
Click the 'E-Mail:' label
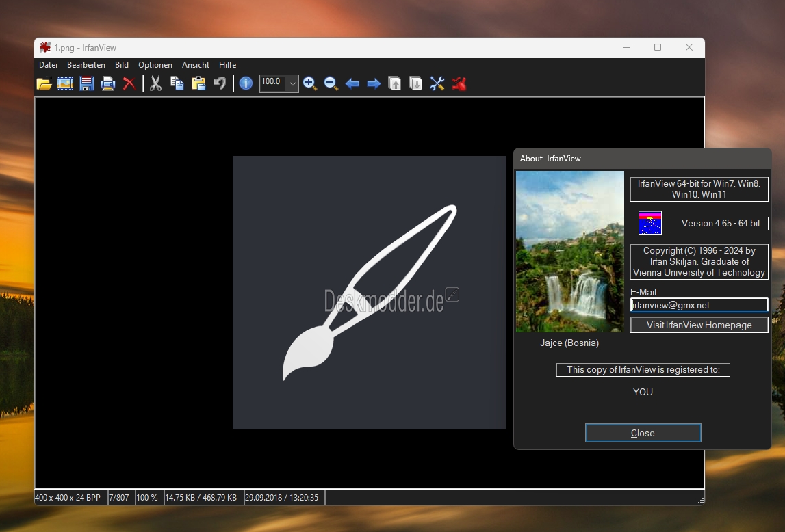click(x=644, y=292)
